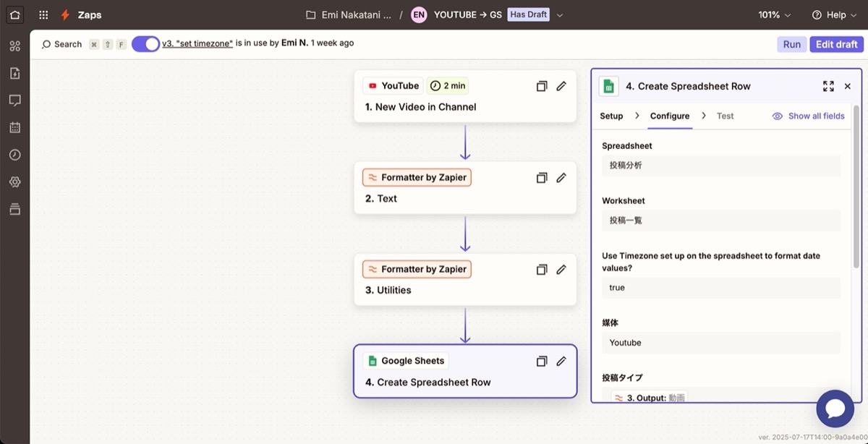Duplicate the Create Spreadsheet Row step
This screenshot has height=444, width=868.
[x=541, y=362]
